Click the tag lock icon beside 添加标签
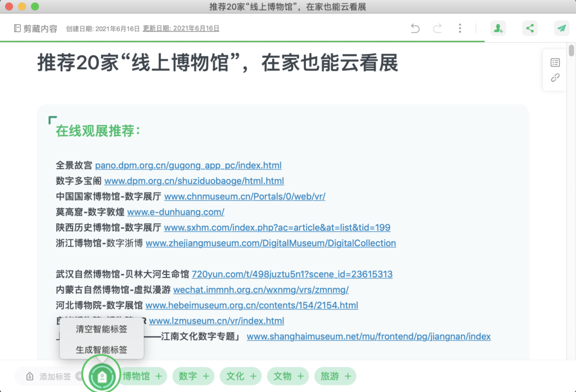576x392 pixels. (x=30, y=377)
